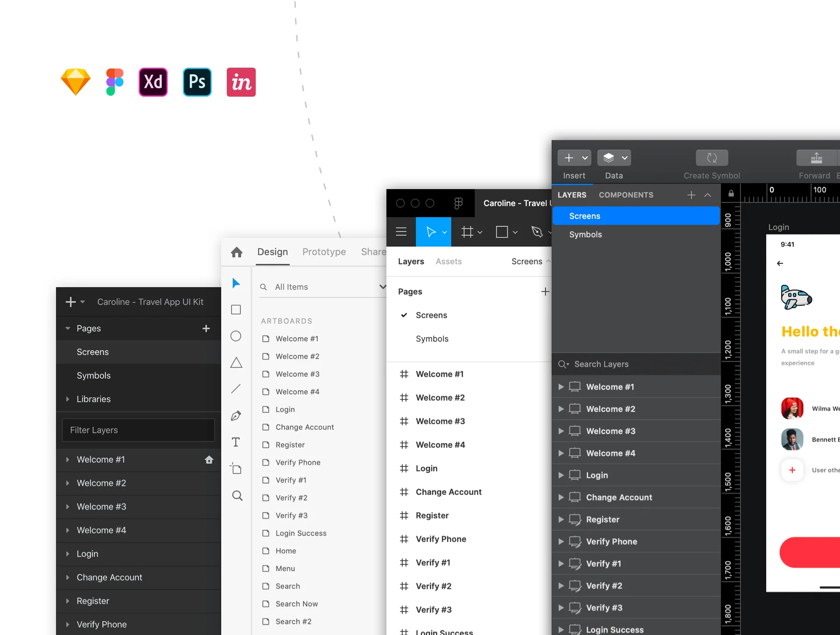Click home icon beside Welcome #1 layer
The image size is (840, 635).
209,459
